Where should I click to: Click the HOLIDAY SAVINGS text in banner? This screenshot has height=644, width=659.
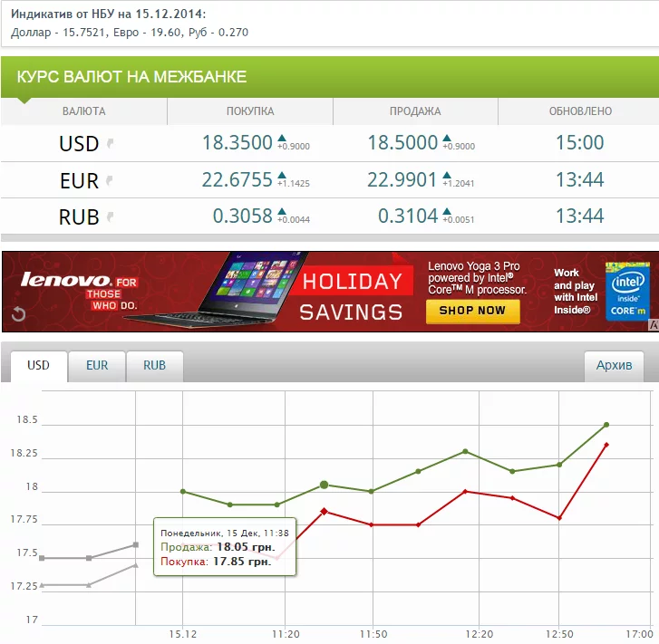[x=352, y=296]
